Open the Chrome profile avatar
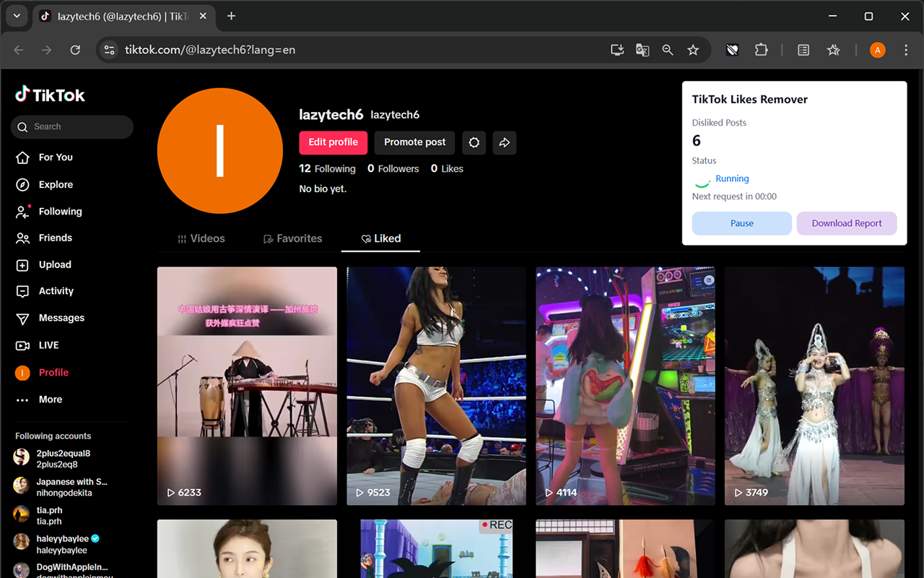Image resolution: width=924 pixels, height=578 pixels. 877,50
